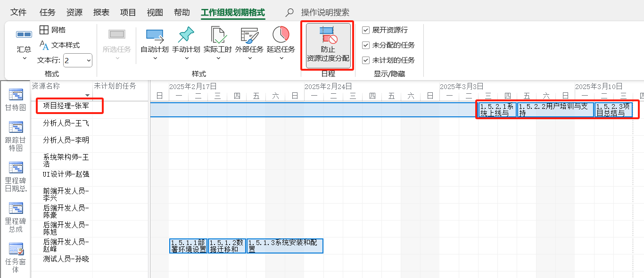Select resource 分析人员-王飞
This screenshot has height=278, width=644.
66,123
